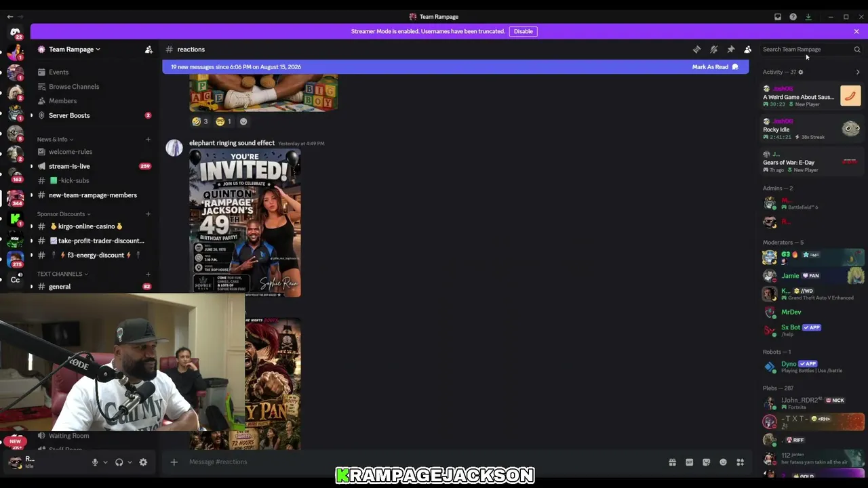Open the Rocky Idle activity card
This screenshot has height=488, width=868.
coord(812,129)
